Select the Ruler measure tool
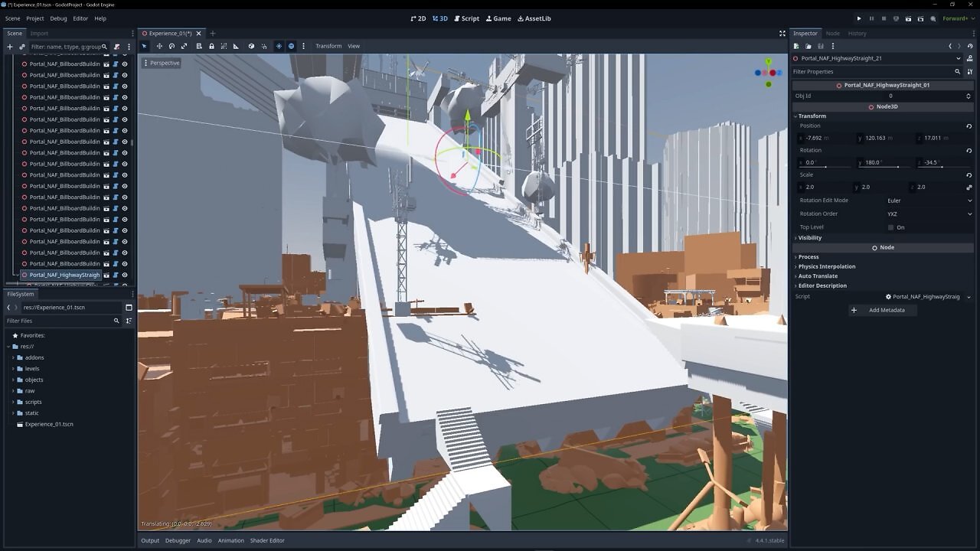Screen dimensions: 980x551 coord(236,46)
